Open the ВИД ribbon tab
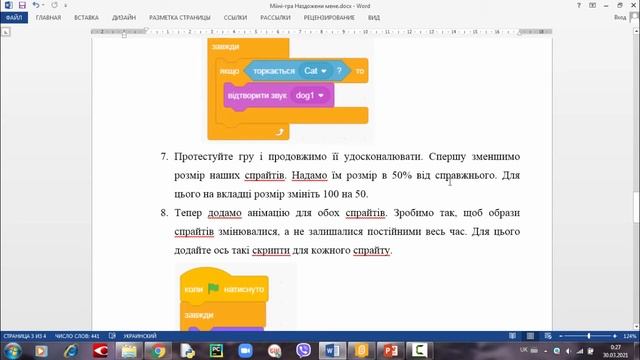 click(373, 18)
